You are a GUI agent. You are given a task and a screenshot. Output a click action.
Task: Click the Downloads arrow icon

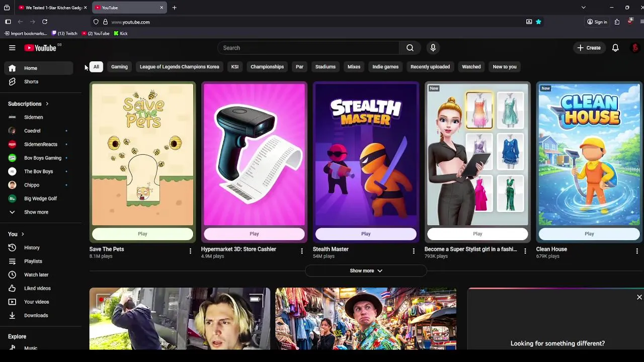[x=12, y=315]
